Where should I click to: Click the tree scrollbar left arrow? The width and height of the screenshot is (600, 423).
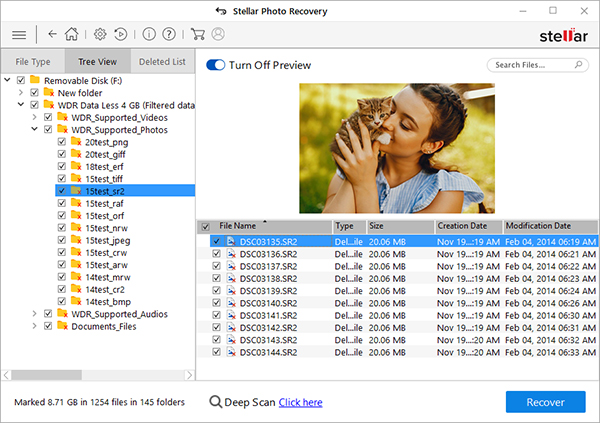[6, 375]
